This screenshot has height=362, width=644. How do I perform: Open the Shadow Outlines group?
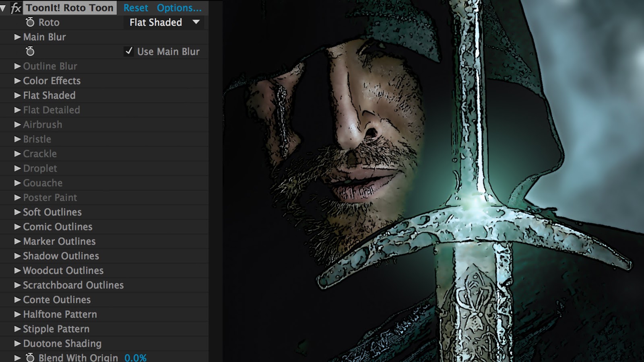[x=17, y=255]
